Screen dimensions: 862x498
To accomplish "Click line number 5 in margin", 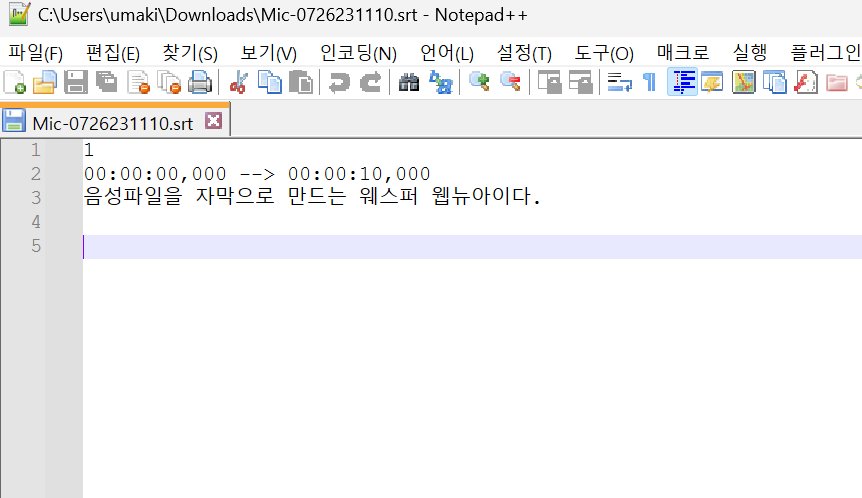I will (36, 246).
